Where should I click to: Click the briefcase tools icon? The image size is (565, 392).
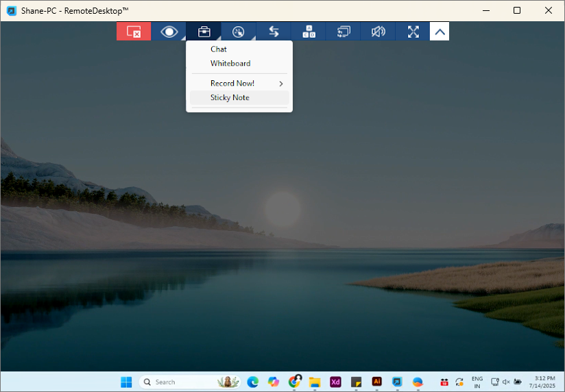pyautogui.click(x=204, y=32)
